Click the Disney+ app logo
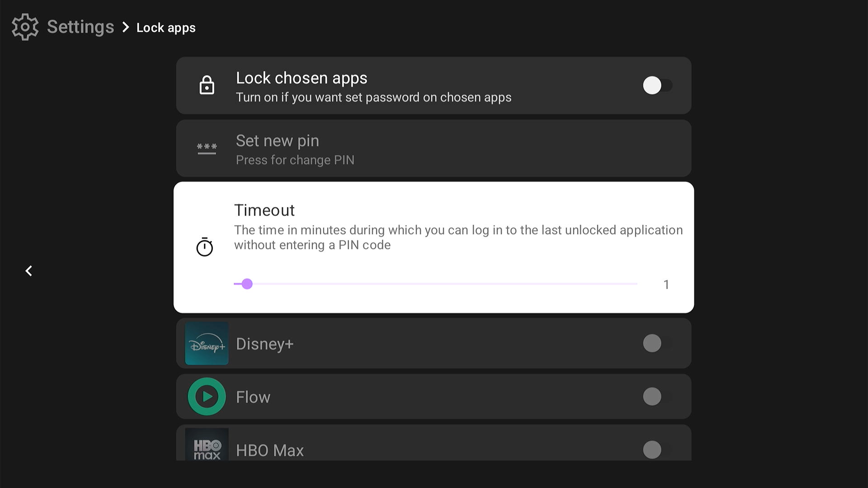Image resolution: width=868 pixels, height=488 pixels. point(207,343)
